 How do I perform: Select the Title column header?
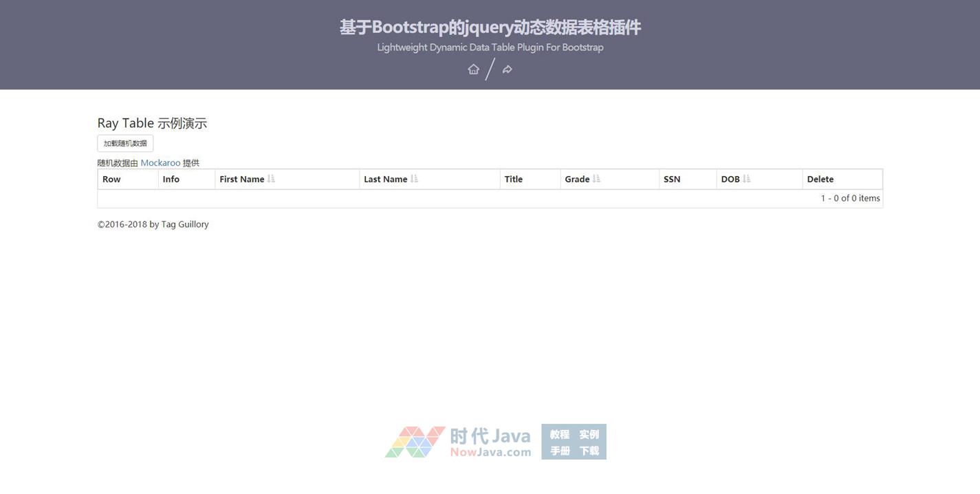[x=513, y=179]
